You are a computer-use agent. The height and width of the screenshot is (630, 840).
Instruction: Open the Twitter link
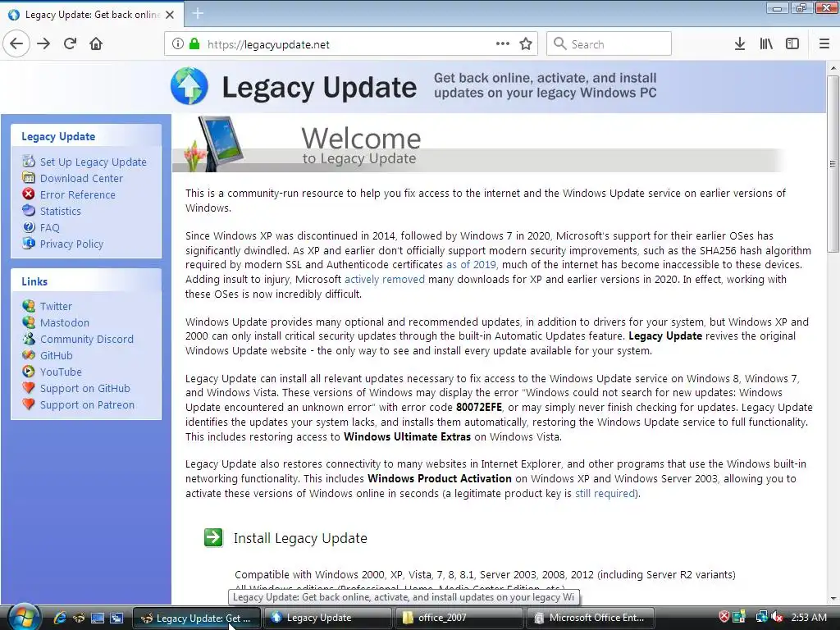(56, 307)
